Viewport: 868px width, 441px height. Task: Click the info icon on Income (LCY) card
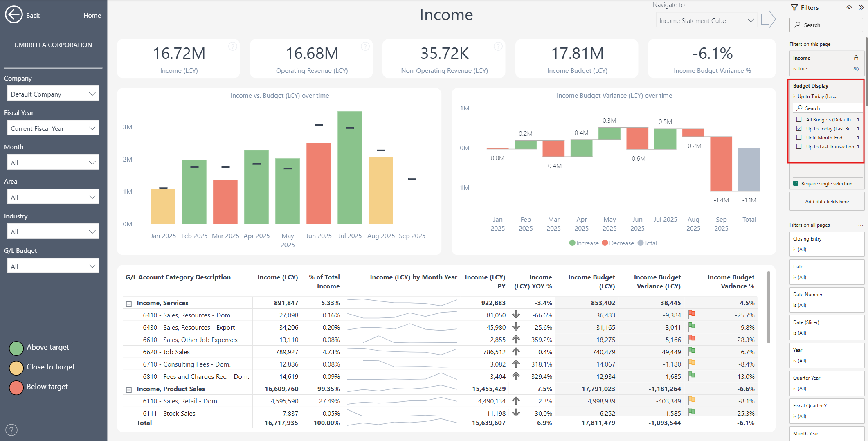tap(232, 47)
